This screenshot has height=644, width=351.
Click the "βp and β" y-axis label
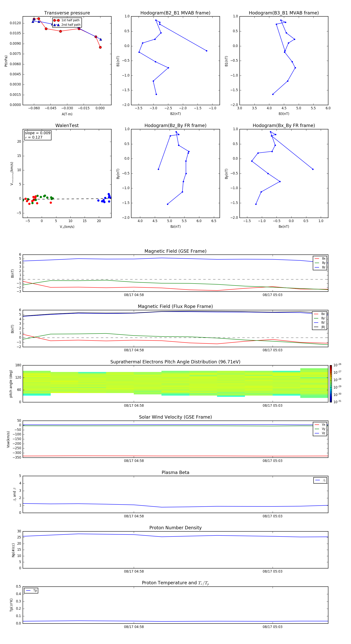click(14, 494)
